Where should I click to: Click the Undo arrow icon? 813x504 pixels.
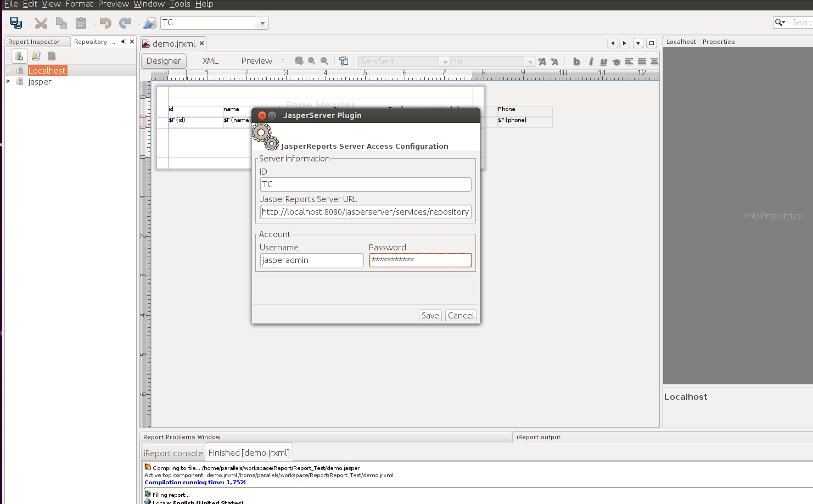(x=105, y=23)
